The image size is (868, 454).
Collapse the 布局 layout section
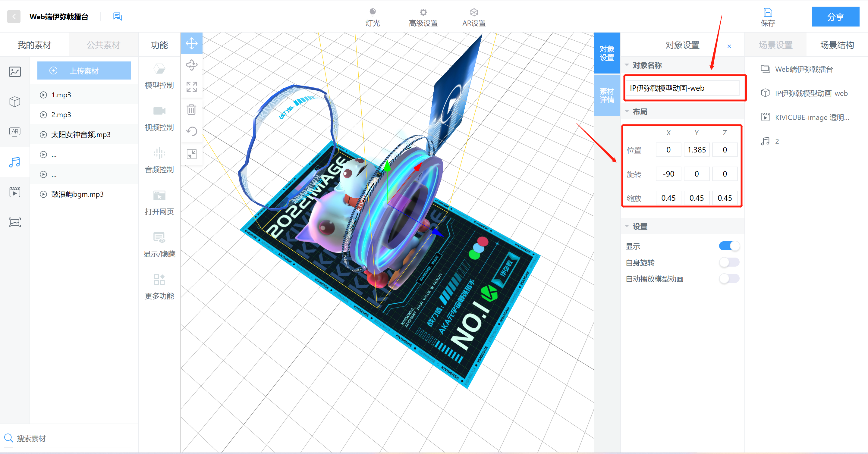[x=627, y=111]
